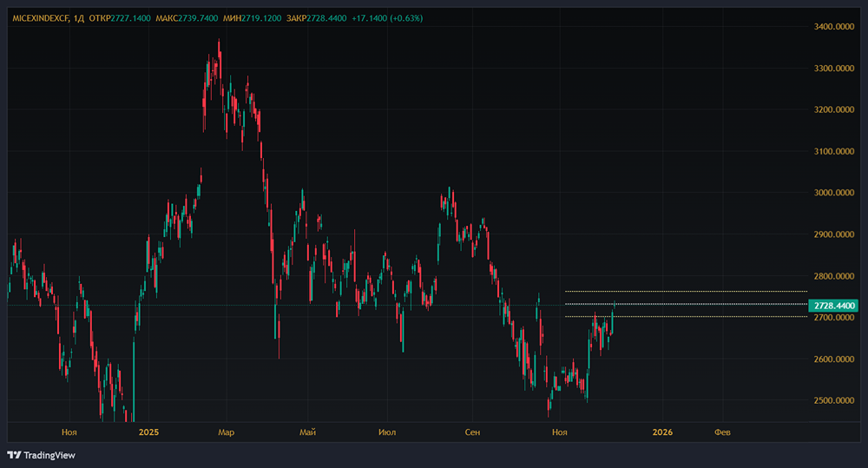Select the topmost dotted horizontal level line

click(x=686, y=291)
